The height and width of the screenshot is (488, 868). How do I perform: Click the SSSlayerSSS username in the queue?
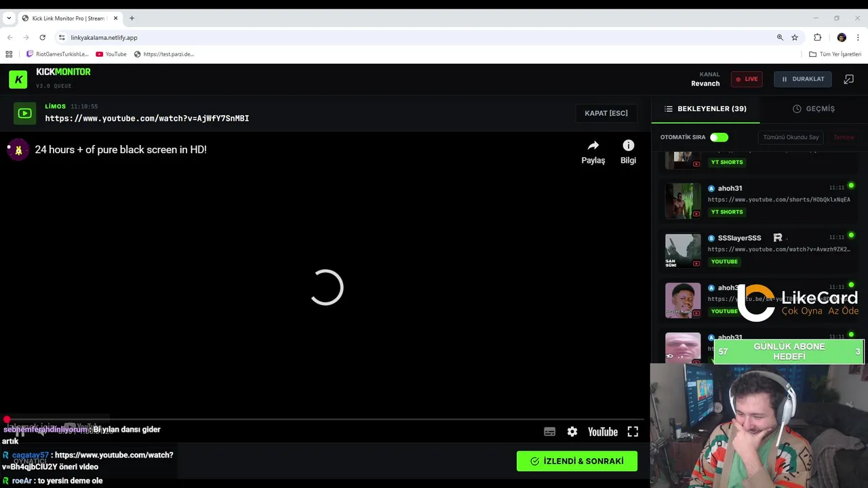point(739,238)
